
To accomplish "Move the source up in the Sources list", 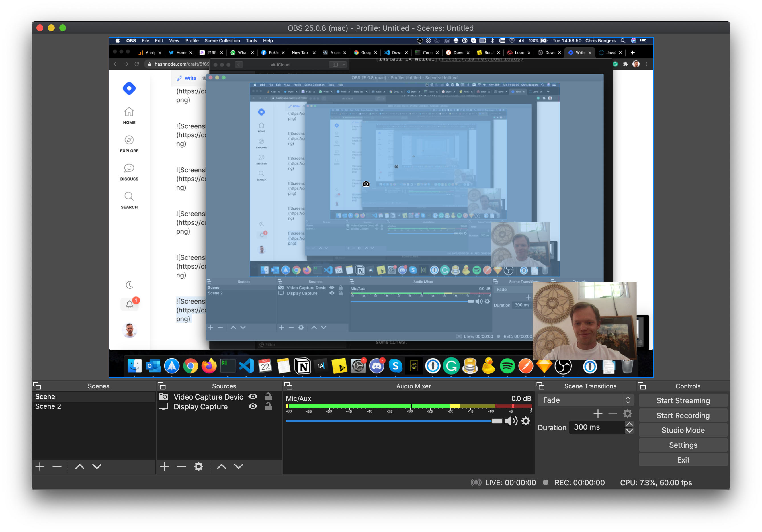I will (221, 466).
